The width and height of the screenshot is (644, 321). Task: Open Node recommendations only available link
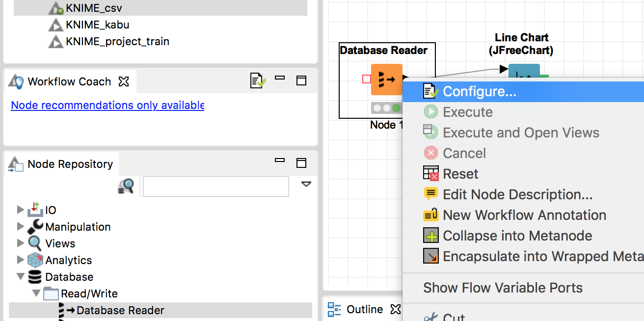(x=107, y=105)
